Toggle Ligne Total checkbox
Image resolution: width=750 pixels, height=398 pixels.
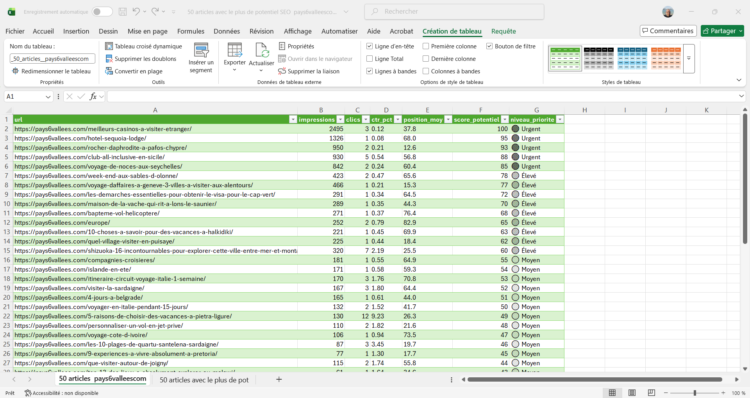(x=369, y=58)
